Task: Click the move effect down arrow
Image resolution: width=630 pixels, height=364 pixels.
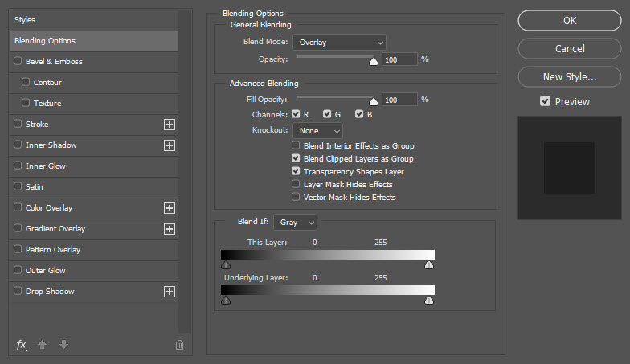Action: [63, 345]
